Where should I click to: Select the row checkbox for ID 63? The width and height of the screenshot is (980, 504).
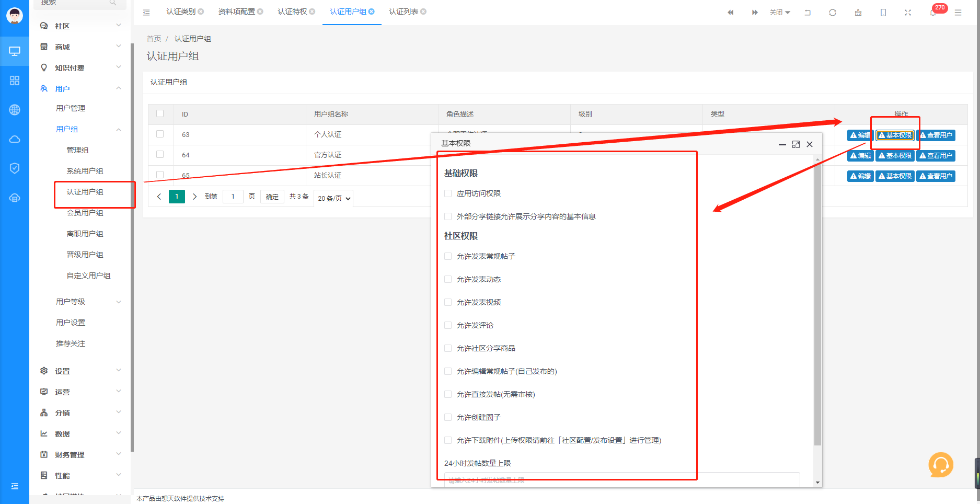160,134
